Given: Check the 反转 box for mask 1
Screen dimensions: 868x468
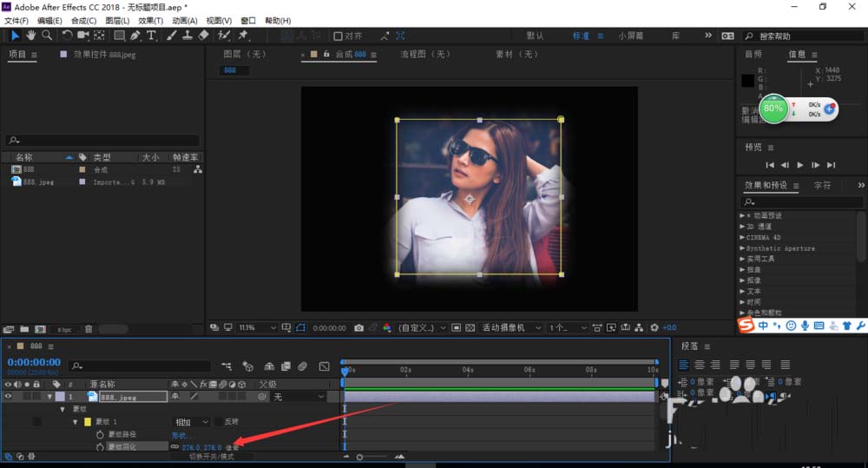Looking at the screenshot, I should tap(218, 422).
